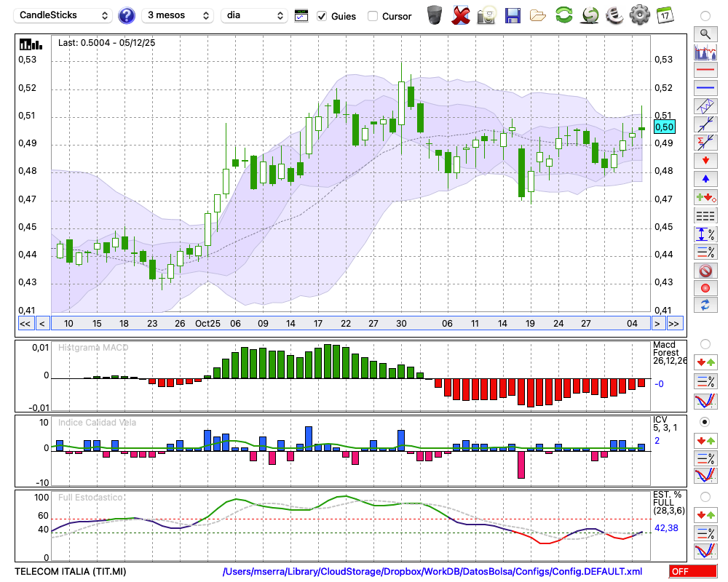Click the red prohibition sign tool

pyautogui.click(x=705, y=271)
